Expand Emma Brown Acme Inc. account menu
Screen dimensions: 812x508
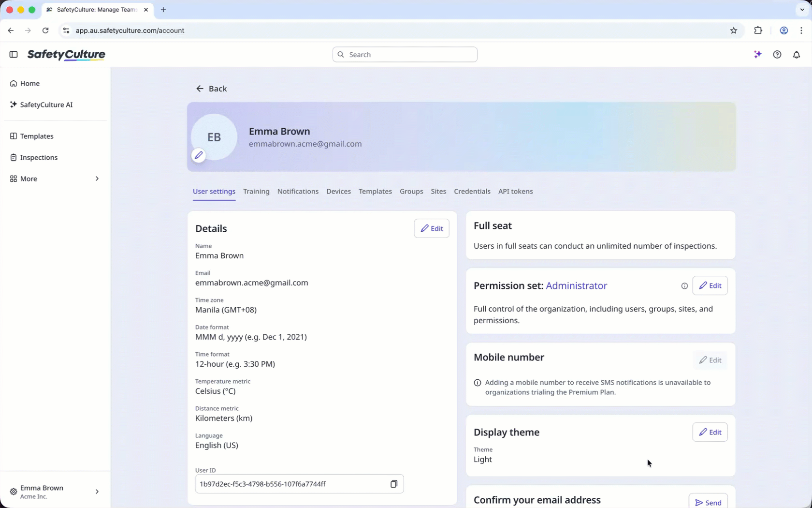coord(55,492)
